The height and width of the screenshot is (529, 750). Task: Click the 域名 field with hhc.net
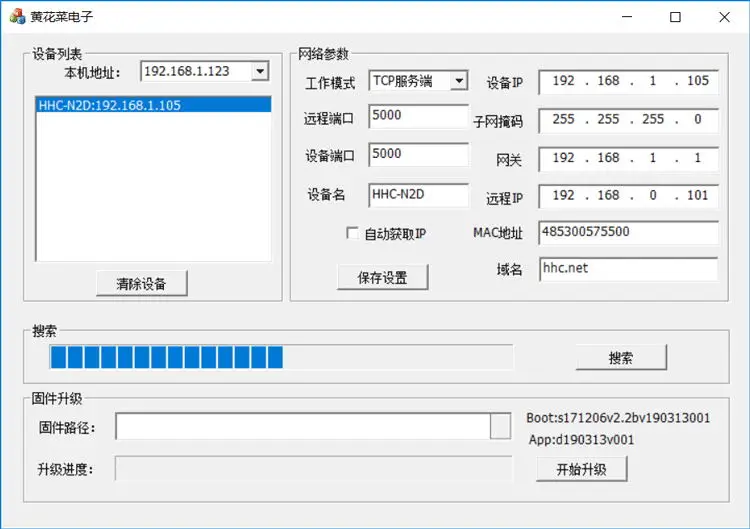629,269
